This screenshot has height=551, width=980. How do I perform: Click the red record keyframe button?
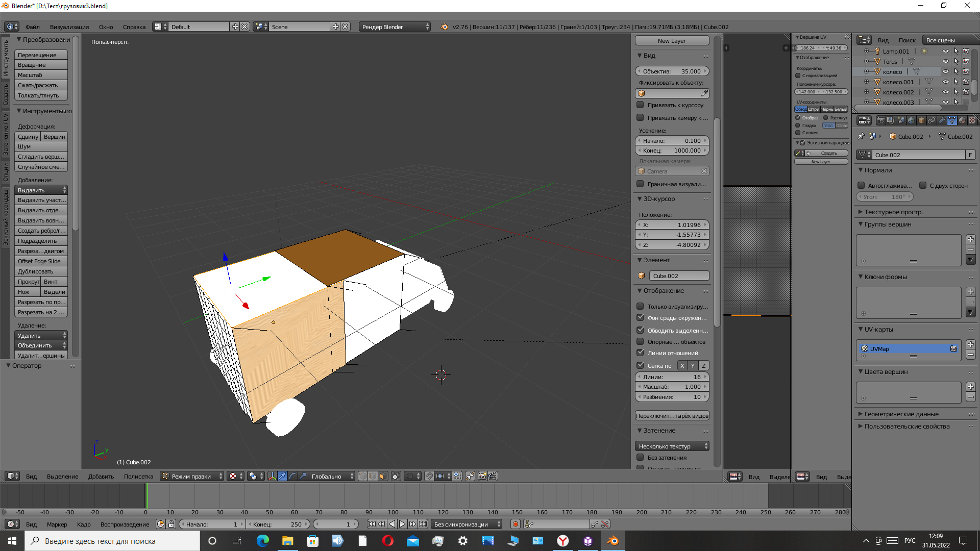pos(516,524)
